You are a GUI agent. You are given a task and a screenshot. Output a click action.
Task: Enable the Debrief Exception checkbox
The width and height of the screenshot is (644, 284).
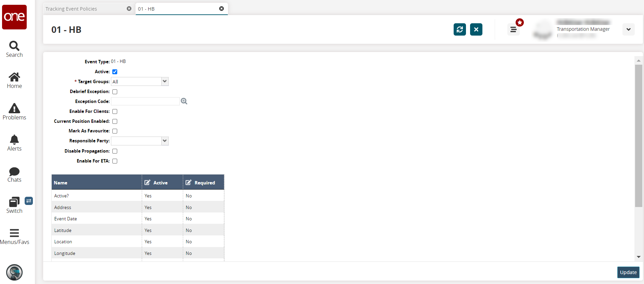point(115,92)
